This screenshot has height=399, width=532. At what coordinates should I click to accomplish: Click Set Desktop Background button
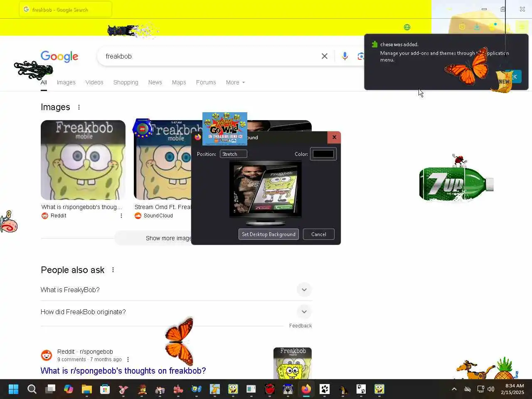[x=268, y=234]
